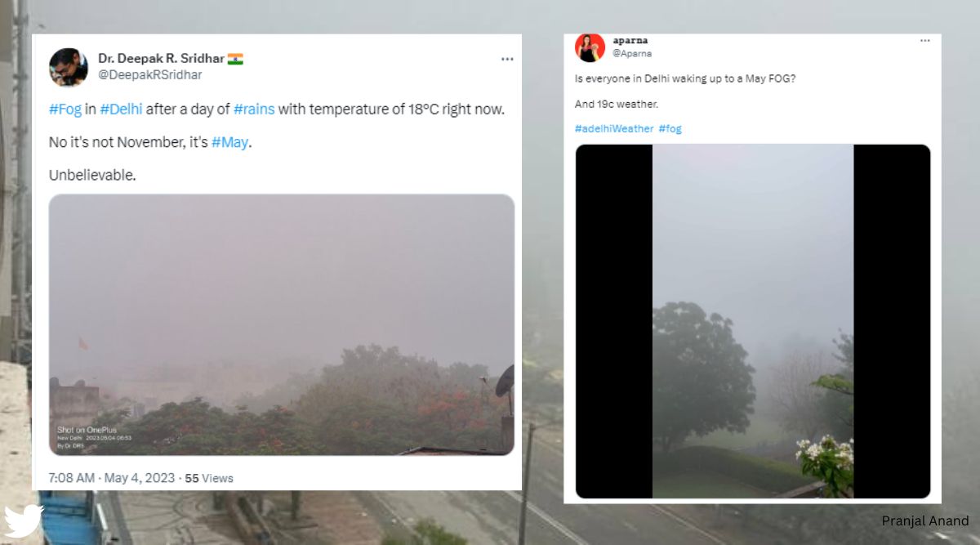Click aparna's display name

pyautogui.click(x=630, y=39)
